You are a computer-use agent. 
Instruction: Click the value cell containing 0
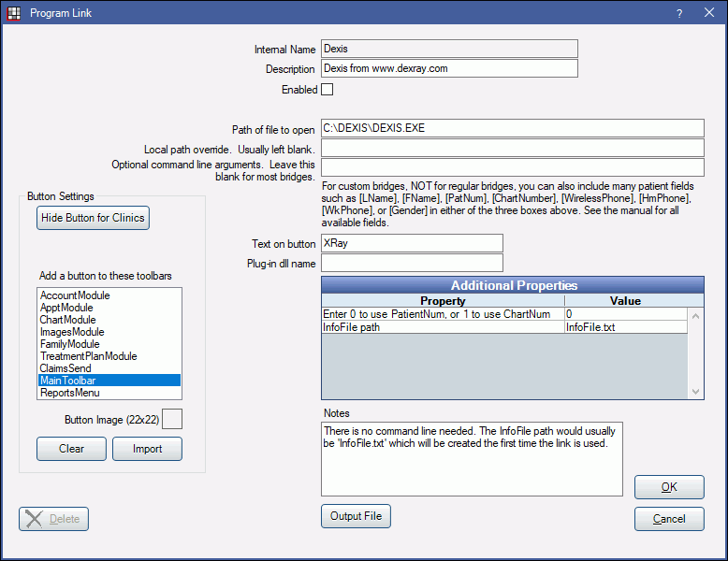626,314
